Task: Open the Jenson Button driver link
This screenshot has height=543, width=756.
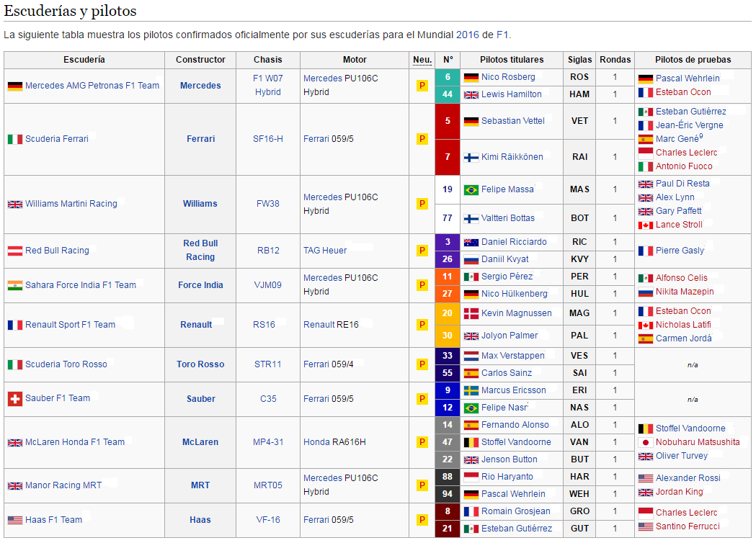Action: click(509, 459)
